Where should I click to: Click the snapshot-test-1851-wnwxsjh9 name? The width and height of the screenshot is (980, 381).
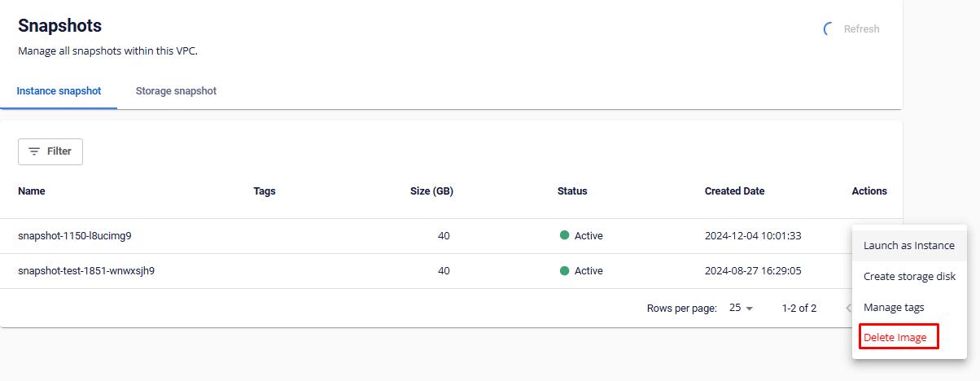[86, 271]
